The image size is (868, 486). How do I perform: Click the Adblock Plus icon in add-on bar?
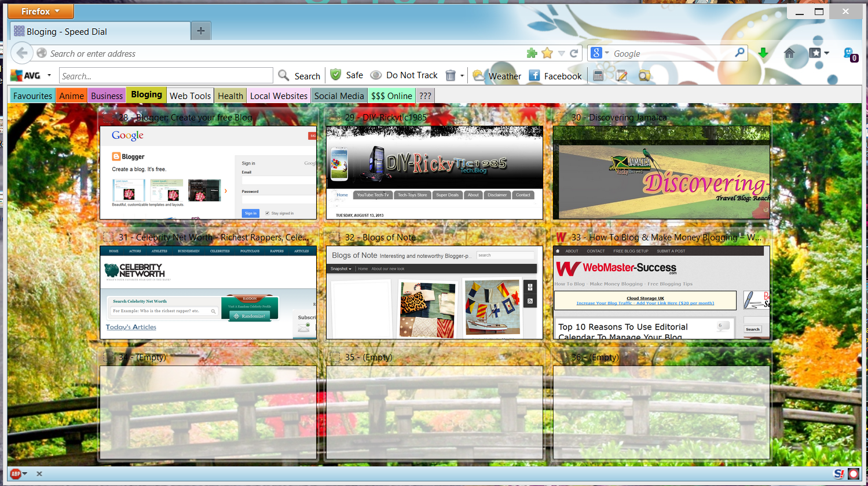tap(16, 474)
